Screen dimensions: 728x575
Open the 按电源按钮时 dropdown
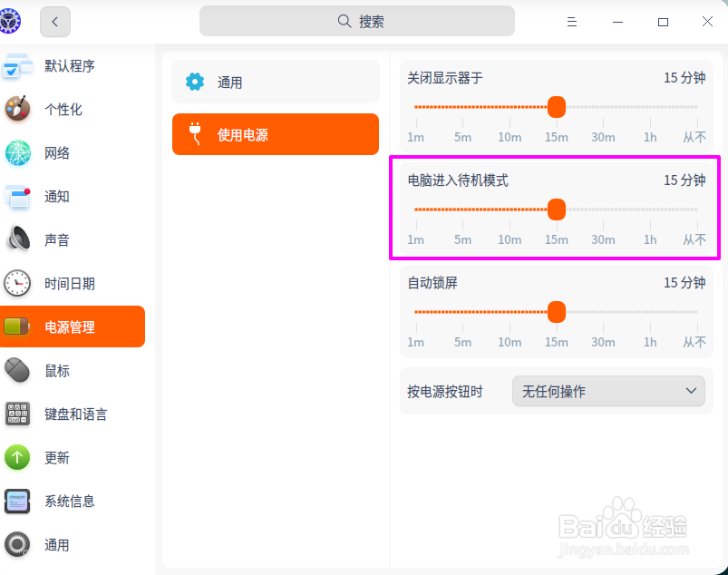pyautogui.click(x=608, y=391)
